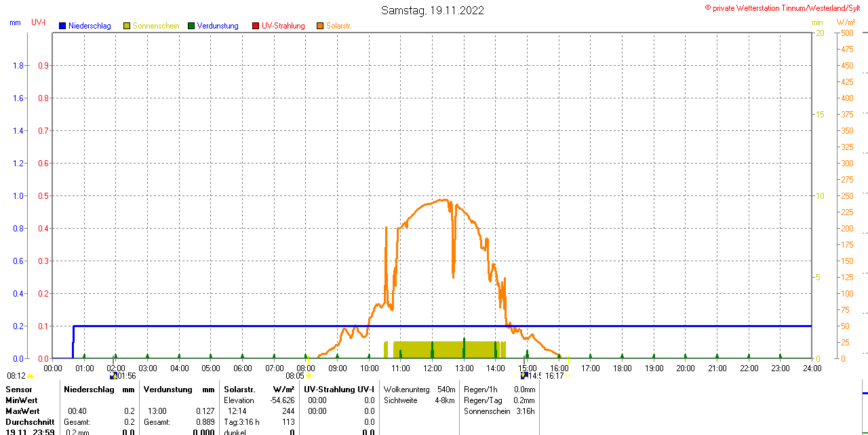868x435 pixels.
Task: Click the blue Niederschlag legend square
Action: (62, 26)
